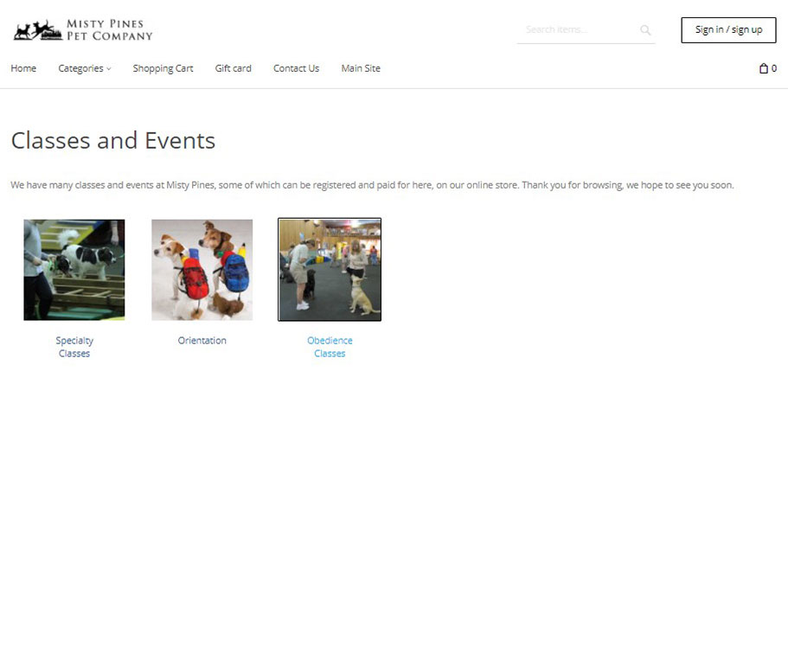The image size is (788, 672).
Task: Open the Categories dropdown menu
Action: [80, 68]
